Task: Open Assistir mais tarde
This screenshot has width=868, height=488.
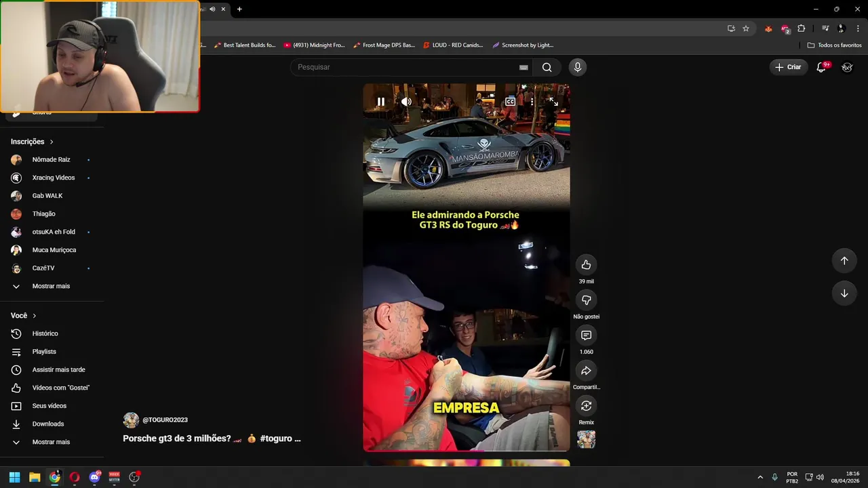Action: click(x=52, y=370)
